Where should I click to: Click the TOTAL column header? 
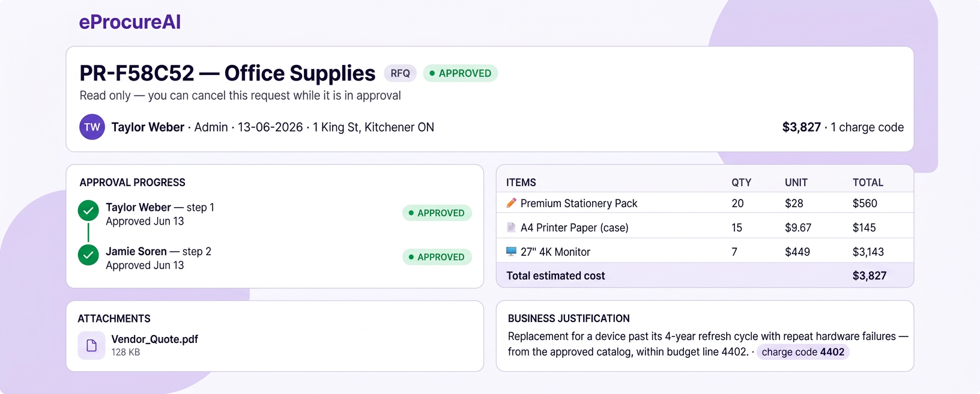868,183
